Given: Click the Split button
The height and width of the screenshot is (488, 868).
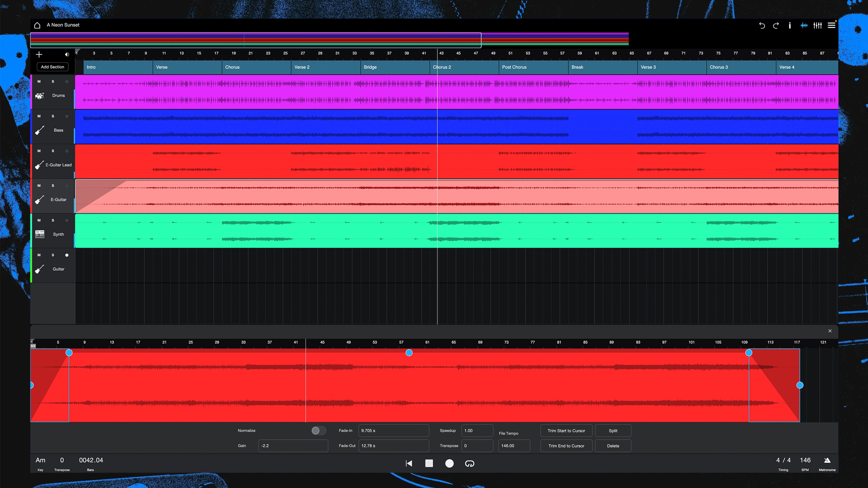Looking at the screenshot, I should click(x=613, y=430).
